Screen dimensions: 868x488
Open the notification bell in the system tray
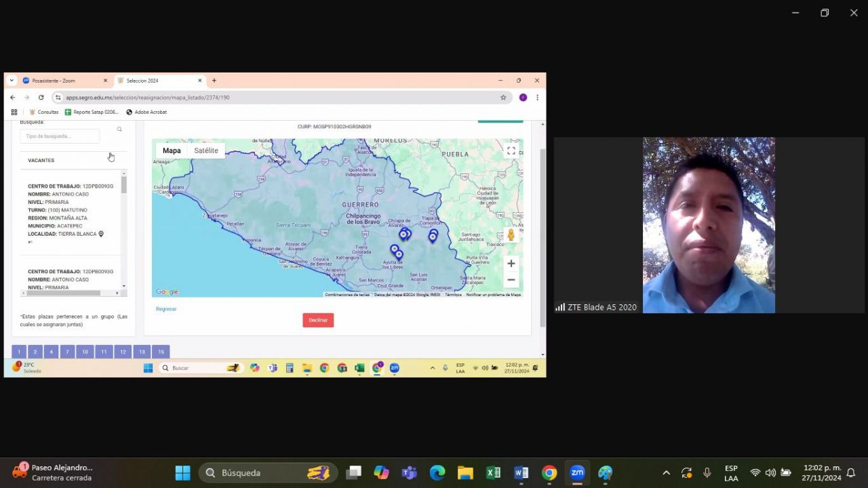(850, 472)
